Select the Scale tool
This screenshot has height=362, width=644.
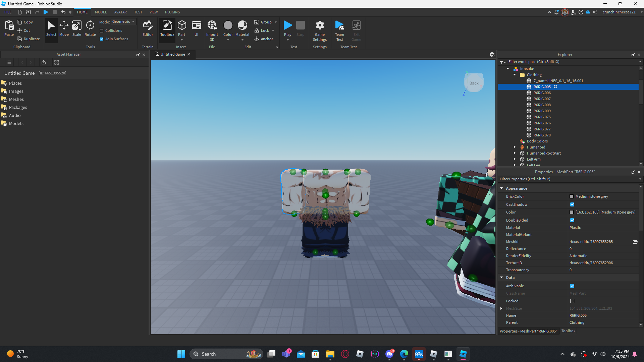[x=76, y=28]
